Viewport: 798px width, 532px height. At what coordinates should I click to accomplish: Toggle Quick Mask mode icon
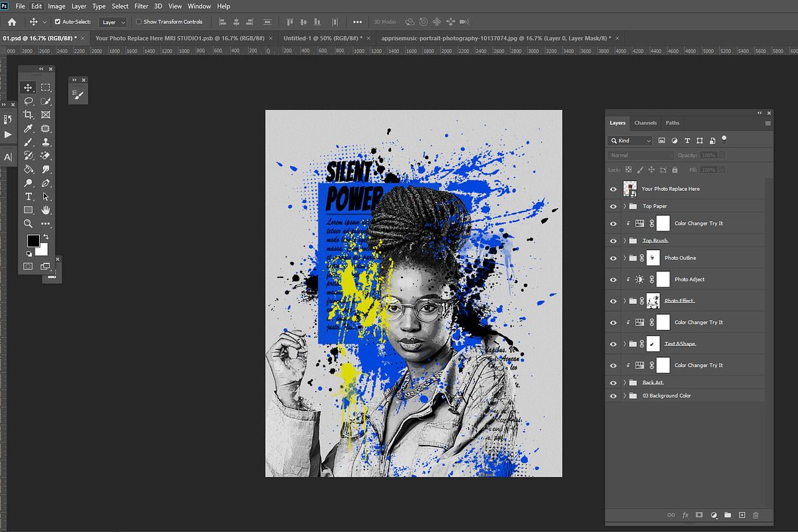(x=29, y=266)
